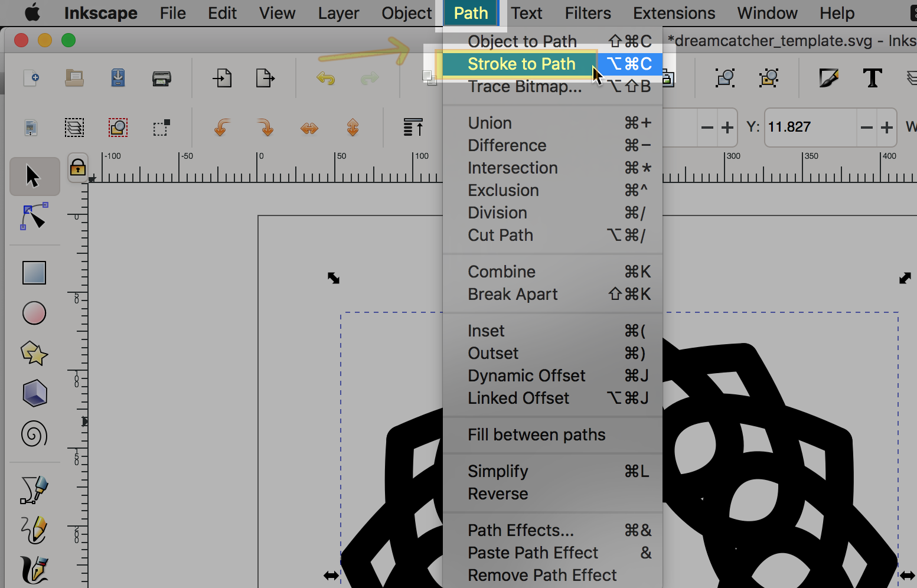Toggle the width-height lock icon
Image resolution: width=917 pixels, height=588 pixels.
click(x=78, y=168)
